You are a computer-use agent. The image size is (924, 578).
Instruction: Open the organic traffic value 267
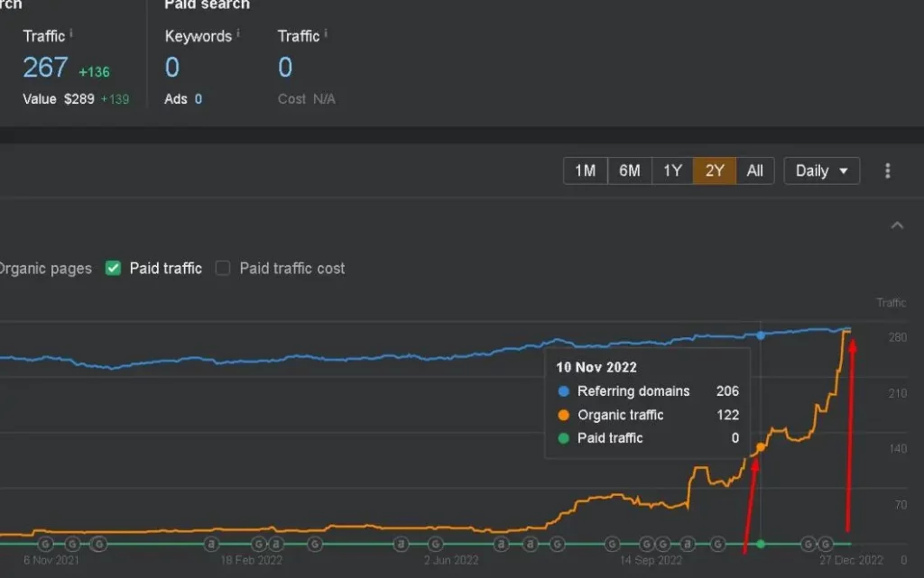(45, 68)
